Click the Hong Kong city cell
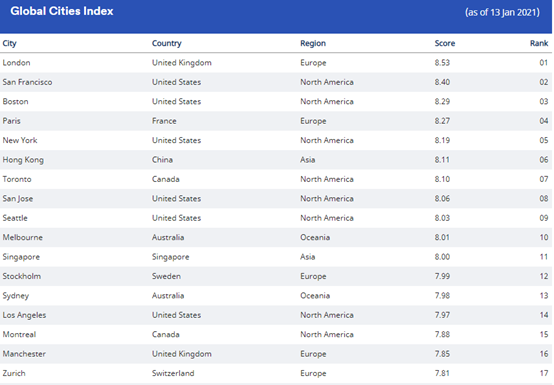554x385 pixels. pyautogui.click(x=23, y=160)
